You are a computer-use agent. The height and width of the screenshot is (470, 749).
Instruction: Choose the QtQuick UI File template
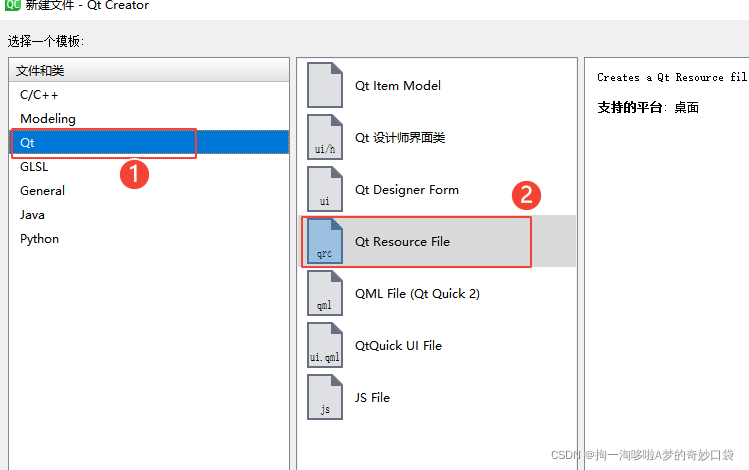pos(437,345)
